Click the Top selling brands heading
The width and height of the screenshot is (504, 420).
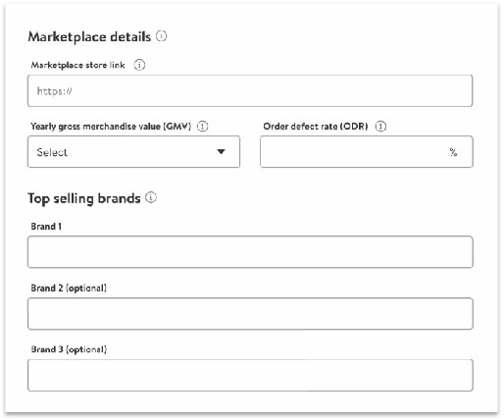84,198
